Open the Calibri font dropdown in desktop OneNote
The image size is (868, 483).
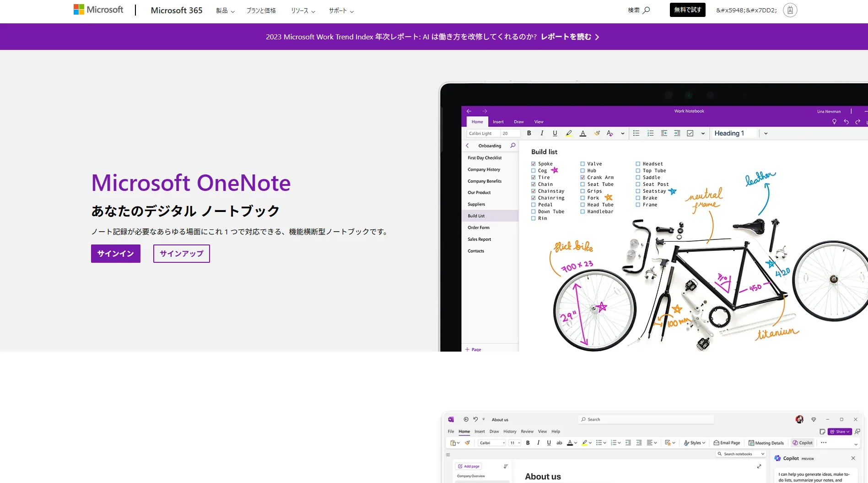pyautogui.click(x=492, y=443)
